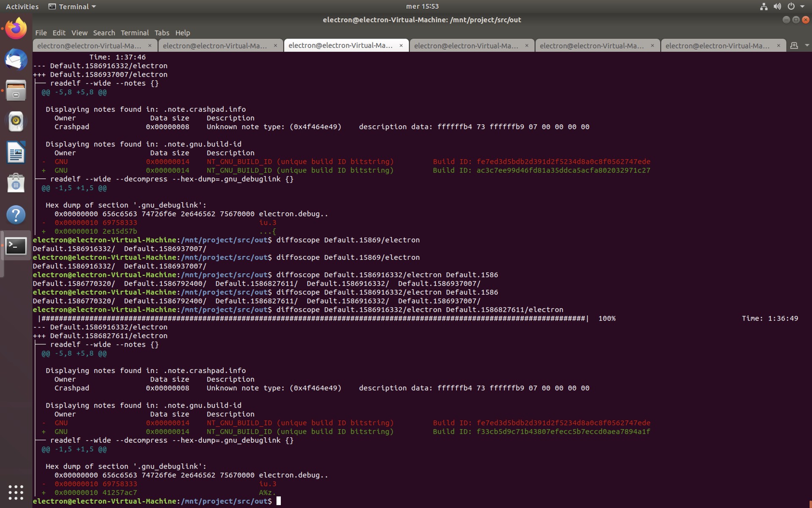The height and width of the screenshot is (508, 812).
Task: Open the Search menu
Action: click(x=104, y=33)
